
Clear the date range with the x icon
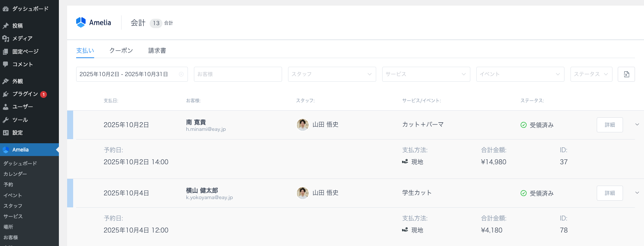click(x=181, y=74)
